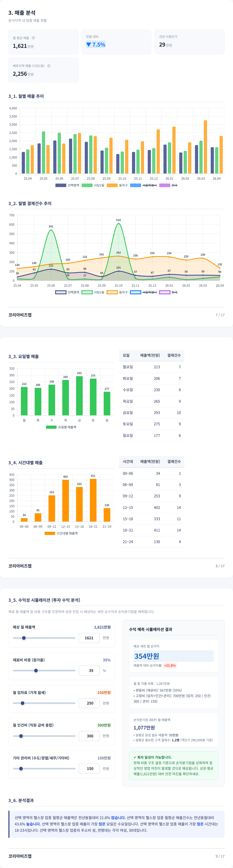233x868 pixels.
Task: Toggle 동작구 legend in 월별 매출 추이 chart
Action: (x=117, y=185)
